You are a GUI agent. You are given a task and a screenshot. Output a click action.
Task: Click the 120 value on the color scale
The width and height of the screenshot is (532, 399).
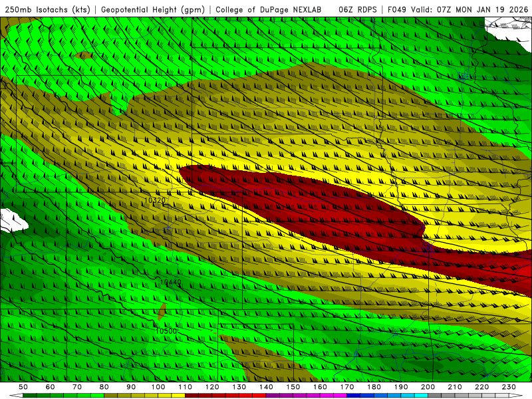pos(212,387)
